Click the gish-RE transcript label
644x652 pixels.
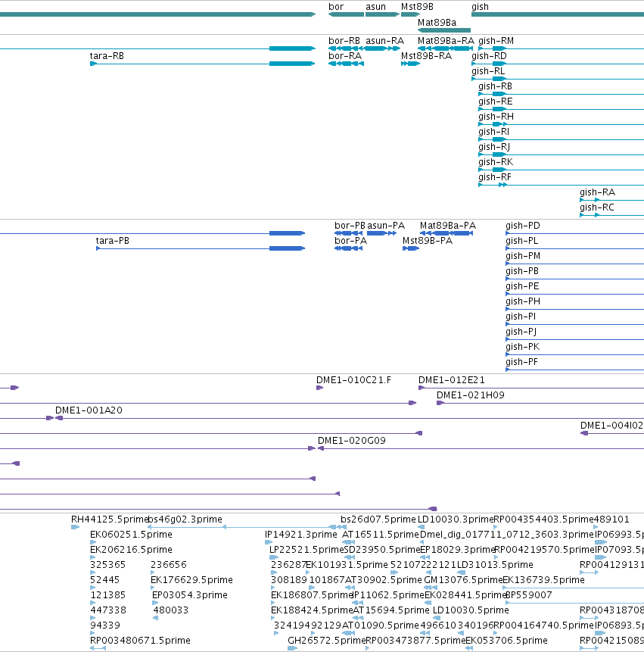point(495,101)
